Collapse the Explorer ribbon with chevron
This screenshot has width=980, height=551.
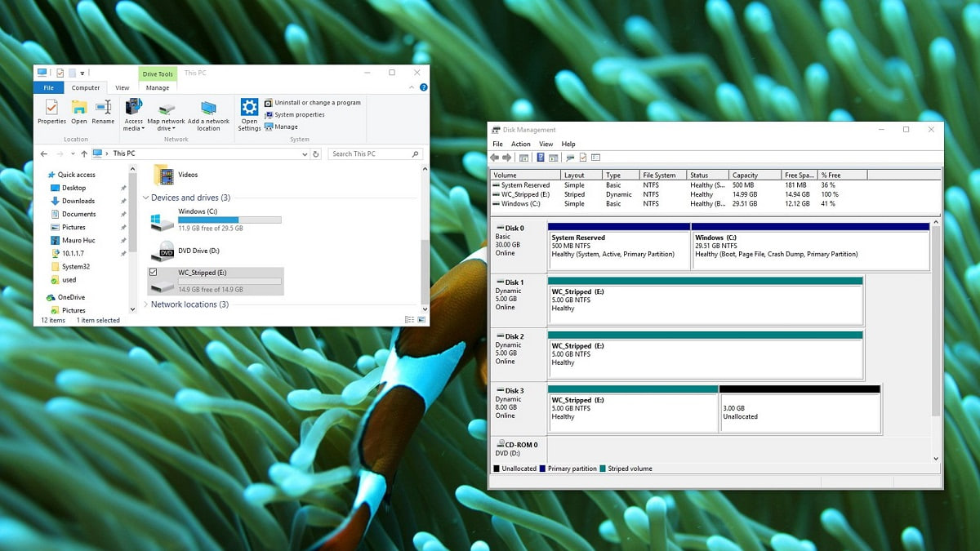tap(412, 87)
